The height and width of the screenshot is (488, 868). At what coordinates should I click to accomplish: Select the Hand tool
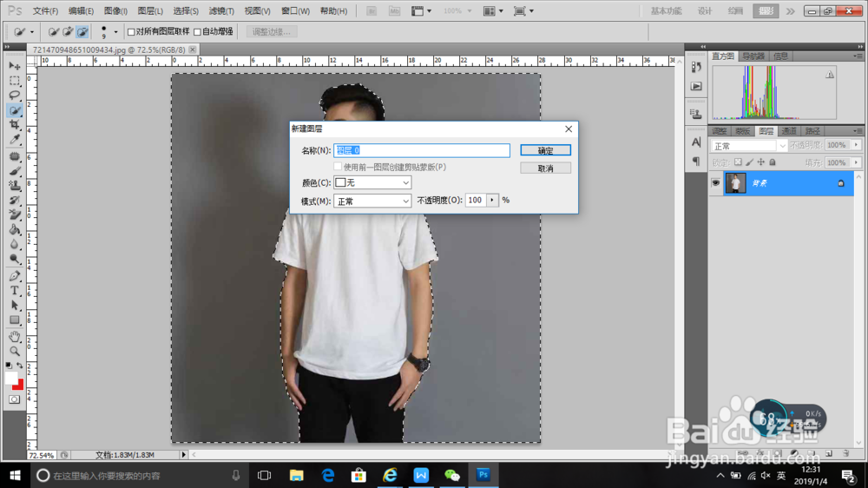(x=15, y=337)
